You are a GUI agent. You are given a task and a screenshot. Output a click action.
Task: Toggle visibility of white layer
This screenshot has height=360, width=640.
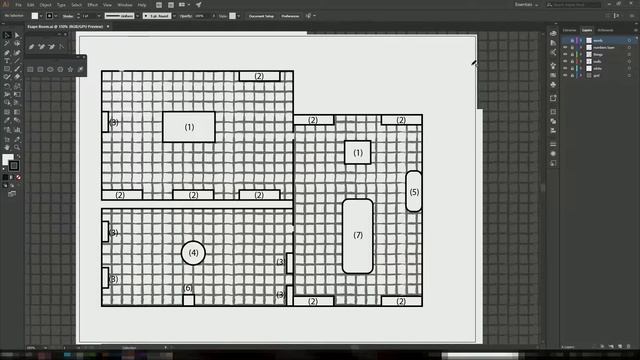565,68
